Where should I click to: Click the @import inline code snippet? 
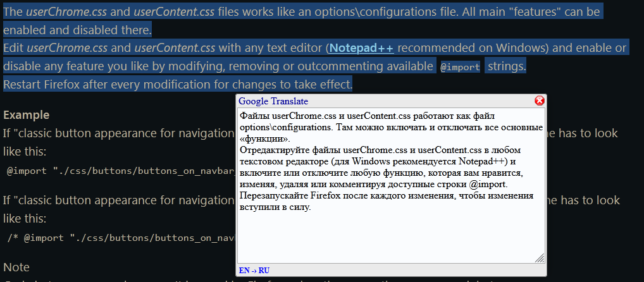click(460, 67)
